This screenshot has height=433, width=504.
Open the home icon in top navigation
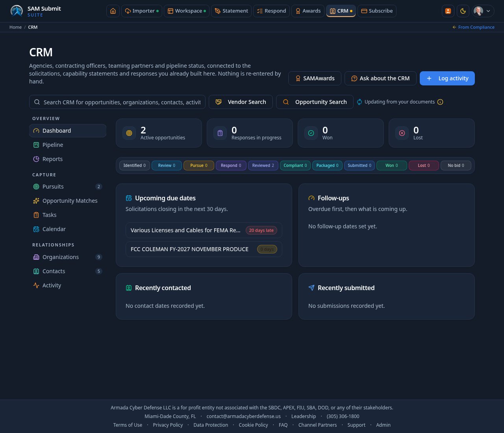(x=113, y=11)
